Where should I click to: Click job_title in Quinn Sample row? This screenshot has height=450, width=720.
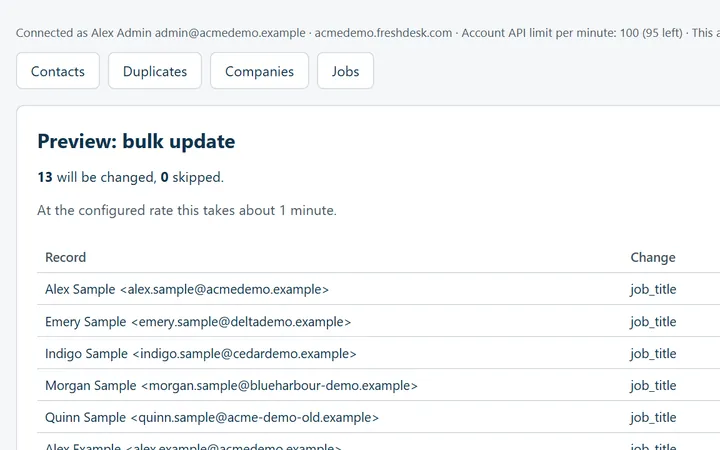653,417
